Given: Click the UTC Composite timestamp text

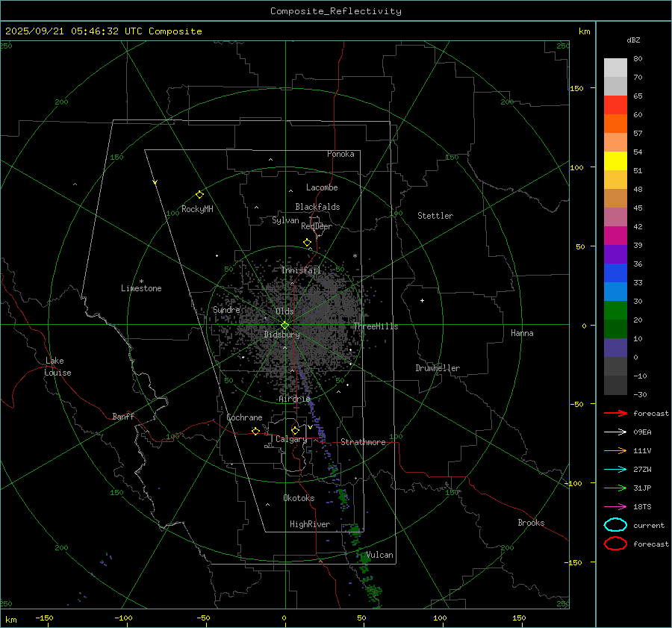Looking at the screenshot, I should [103, 31].
